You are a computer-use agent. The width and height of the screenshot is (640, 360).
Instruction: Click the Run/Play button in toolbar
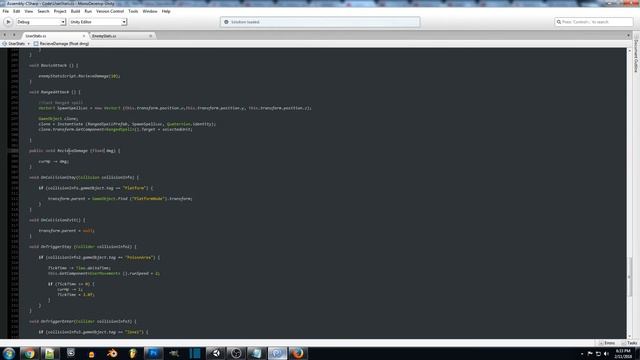[x=8, y=22]
